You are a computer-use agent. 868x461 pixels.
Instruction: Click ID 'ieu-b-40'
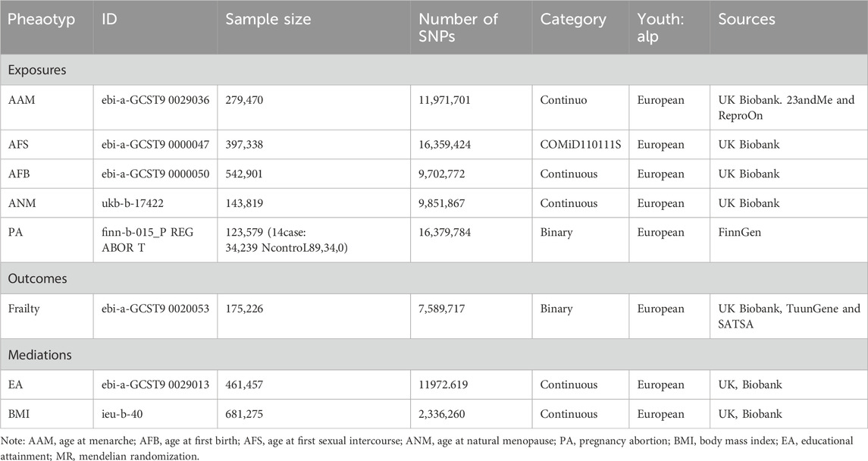[x=122, y=414]
